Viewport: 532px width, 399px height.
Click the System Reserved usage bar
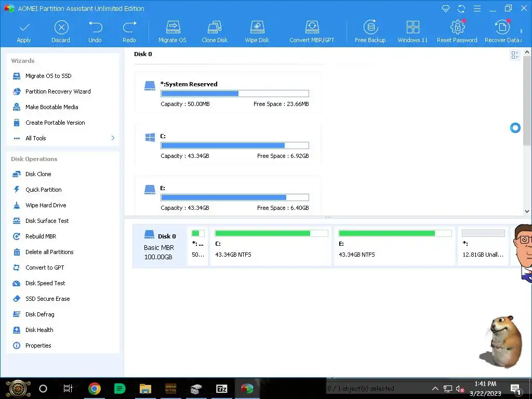pyautogui.click(x=235, y=94)
